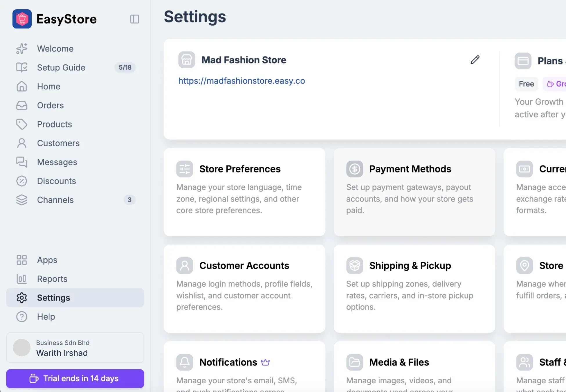Click the Products tag icon
The width and height of the screenshot is (566, 392).
22,124
